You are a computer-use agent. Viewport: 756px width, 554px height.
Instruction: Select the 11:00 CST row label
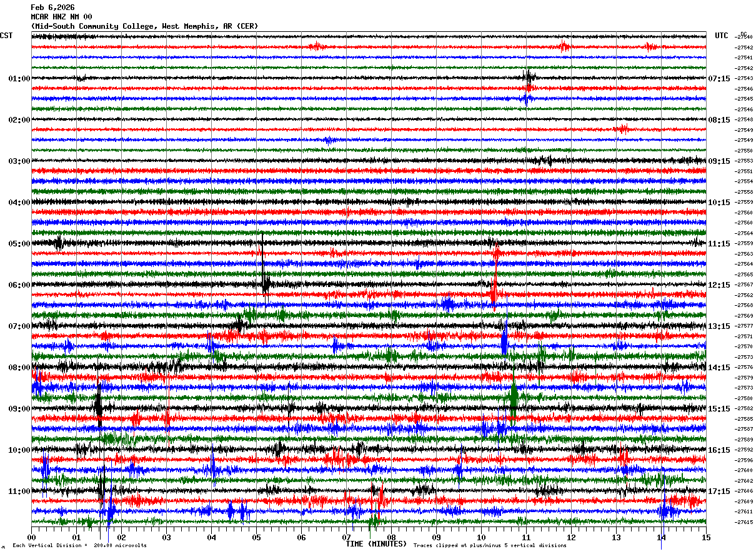pos(19,491)
